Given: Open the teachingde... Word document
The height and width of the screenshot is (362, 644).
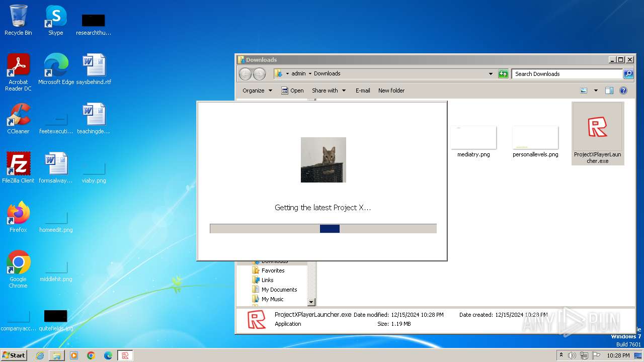Looking at the screenshot, I should 94,118.
